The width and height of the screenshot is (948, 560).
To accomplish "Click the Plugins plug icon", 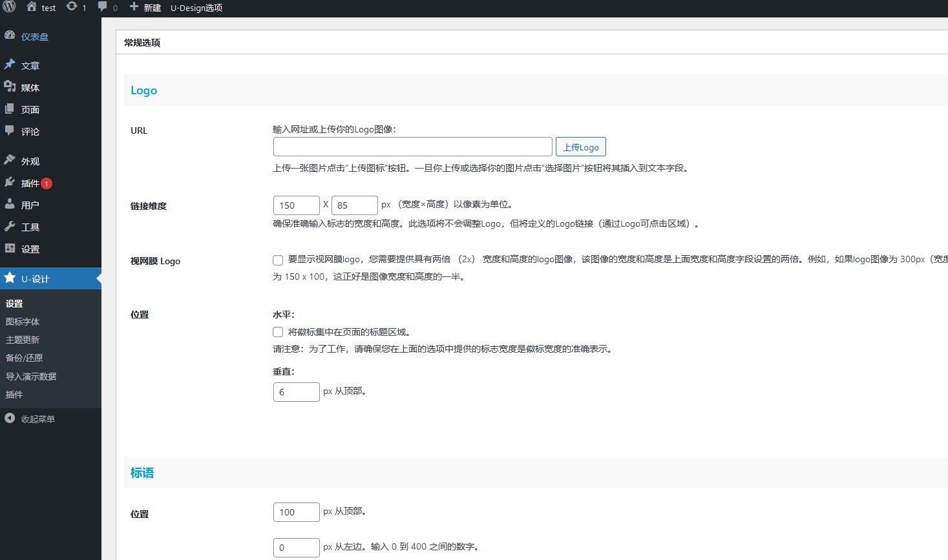I will [10, 182].
